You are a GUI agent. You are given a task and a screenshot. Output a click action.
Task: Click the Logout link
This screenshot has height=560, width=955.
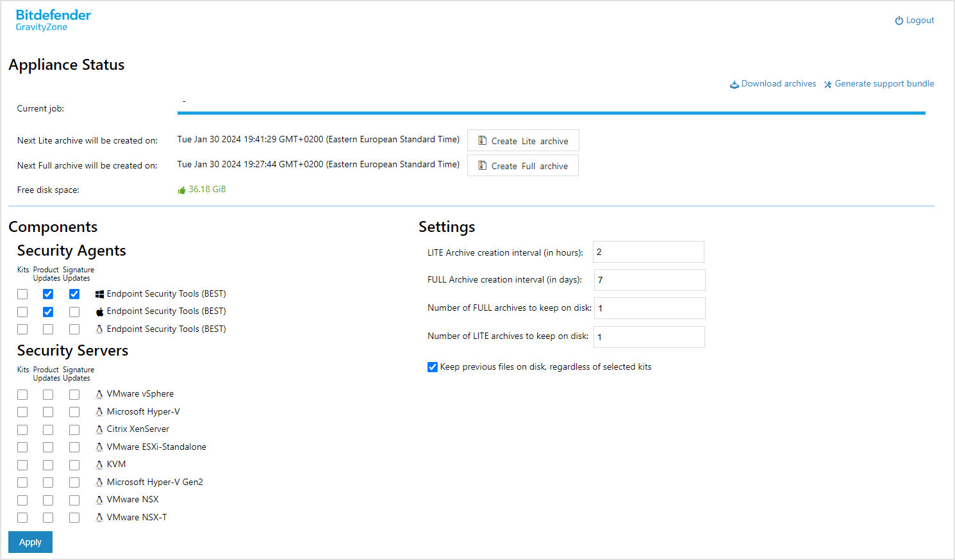click(916, 20)
